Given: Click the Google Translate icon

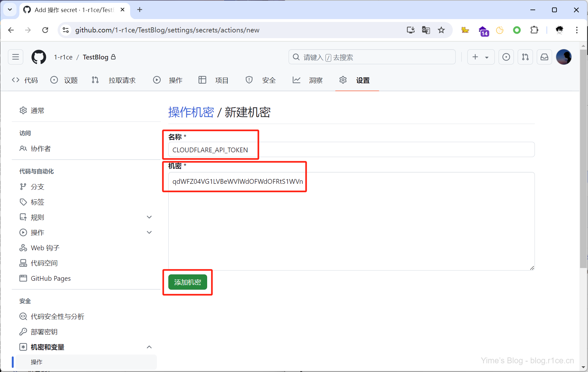Looking at the screenshot, I should (x=426, y=30).
